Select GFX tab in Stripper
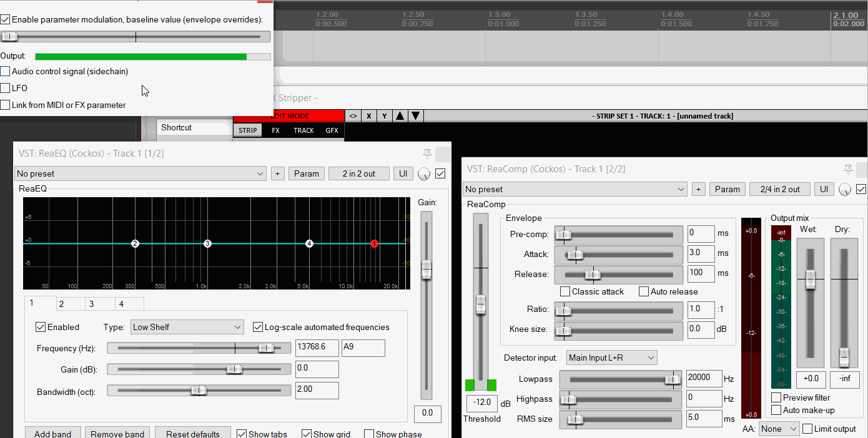 pyautogui.click(x=332, y=130)
